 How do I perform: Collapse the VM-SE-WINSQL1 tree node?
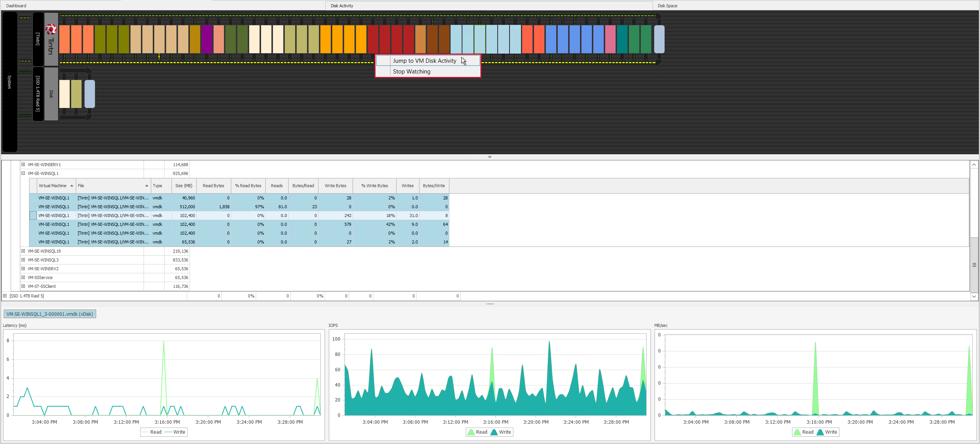coord(23,173)
